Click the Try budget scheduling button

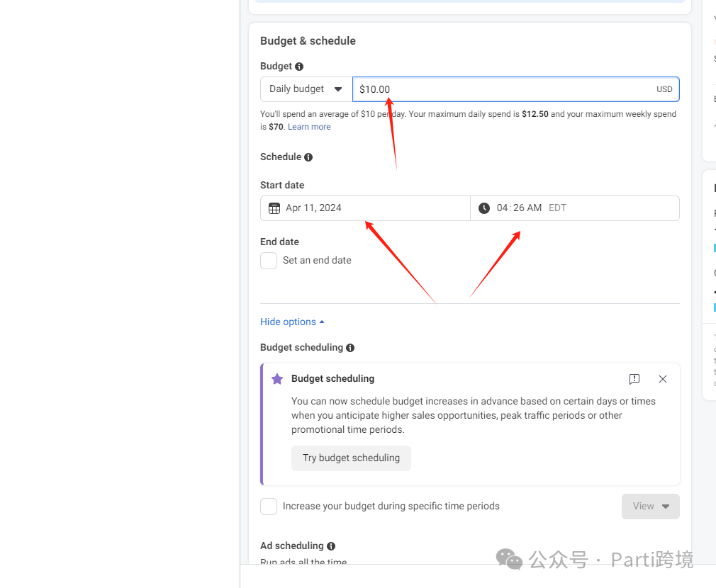coord(351,458)
